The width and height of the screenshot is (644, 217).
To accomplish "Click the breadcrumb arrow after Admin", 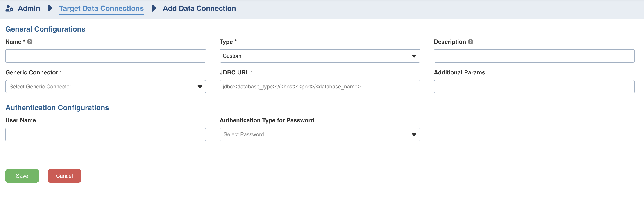I will tap(50, 8).
